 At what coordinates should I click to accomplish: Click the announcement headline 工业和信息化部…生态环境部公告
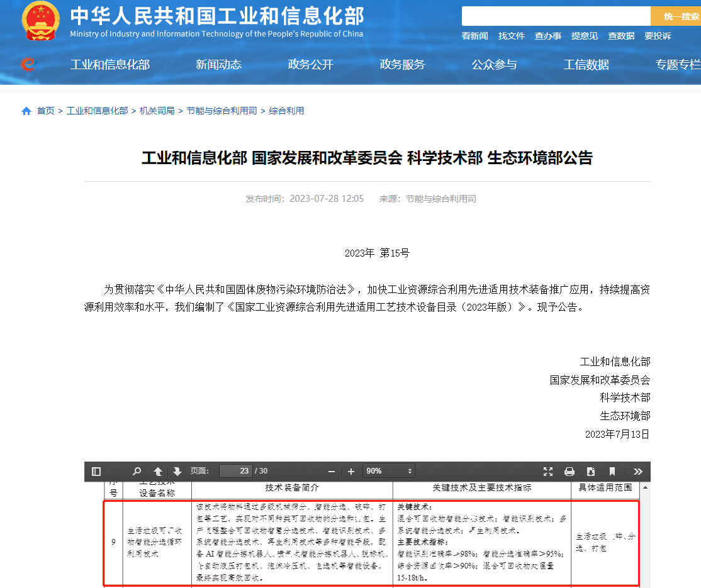tap(367, 158)
